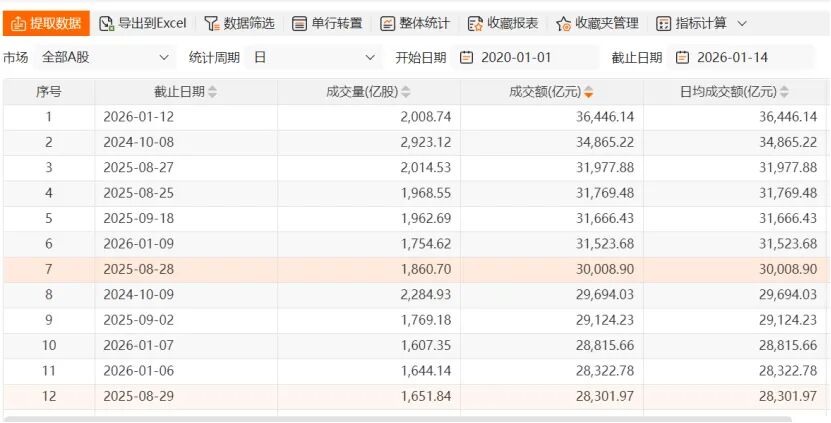Open 整体统计 summary statistics
The image size is (831, 423).
coord(415,23)
